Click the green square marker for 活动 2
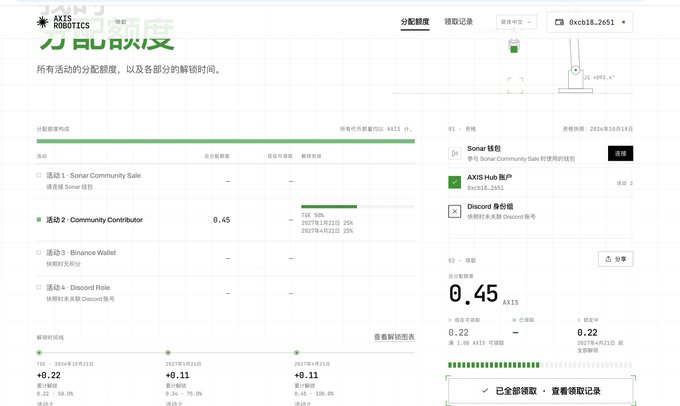 39,220
